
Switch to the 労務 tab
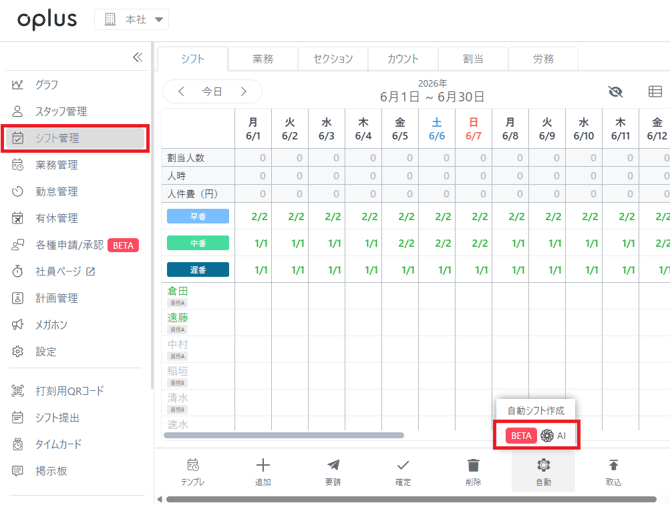(x=543, y=59)
